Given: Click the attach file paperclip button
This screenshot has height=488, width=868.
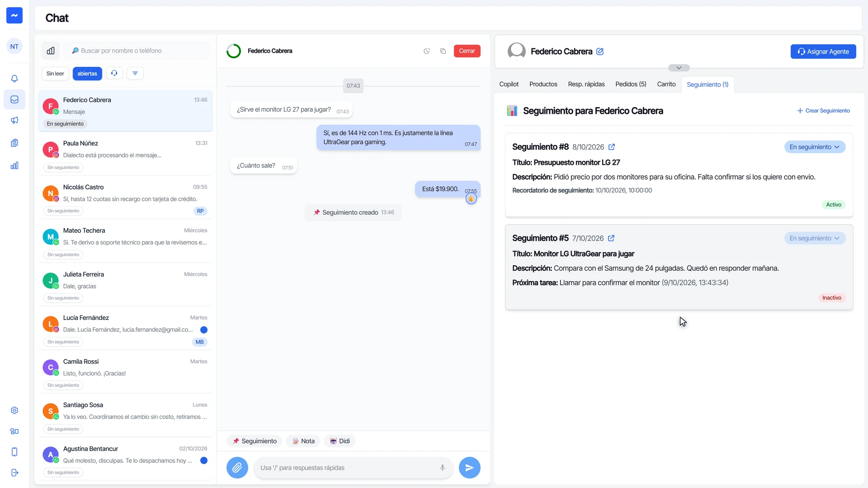Looking at the screenshot, I should click(x=237, y=468).
